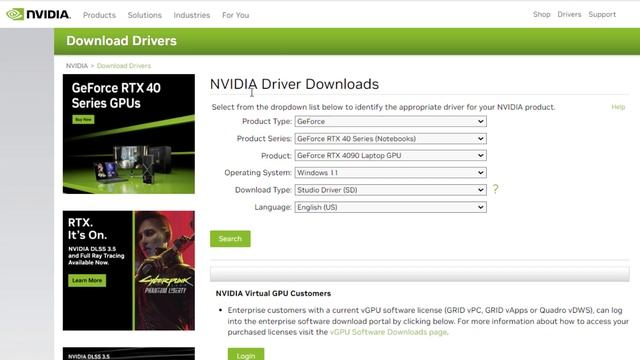Open the Product Type dropdown

390,121
